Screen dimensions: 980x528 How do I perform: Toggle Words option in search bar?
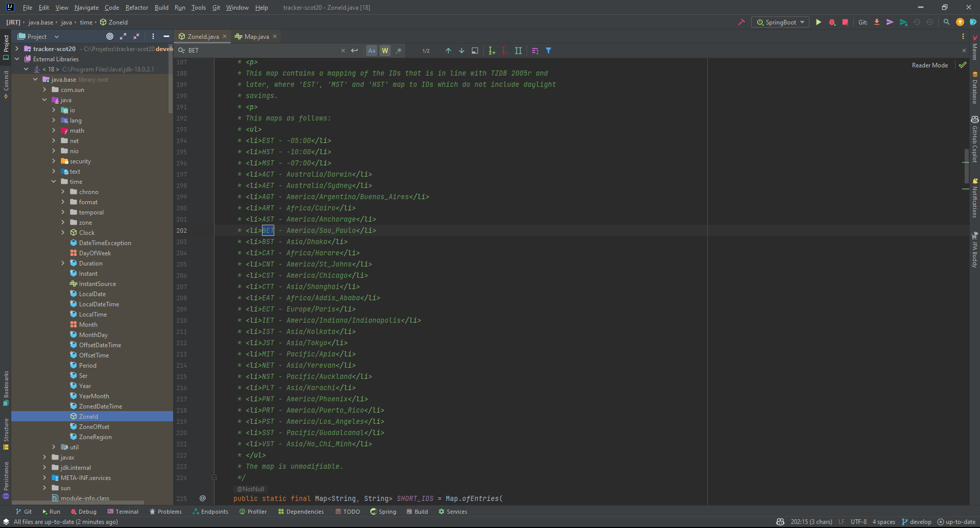(x=385, y=51)
